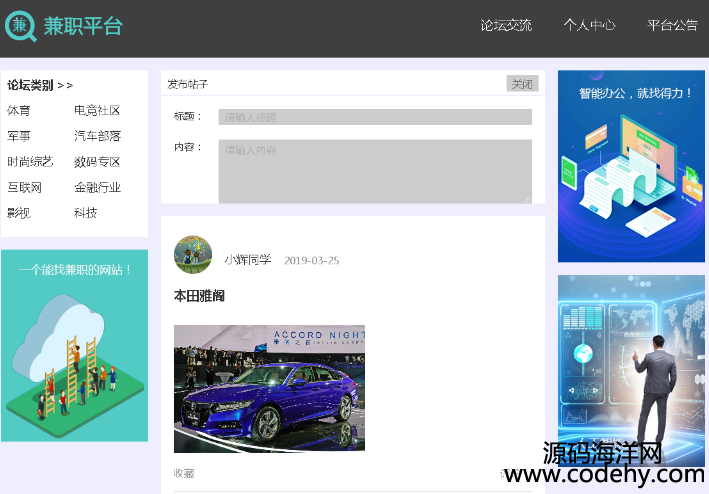Open the 互联网 category link

click(25, 187)
